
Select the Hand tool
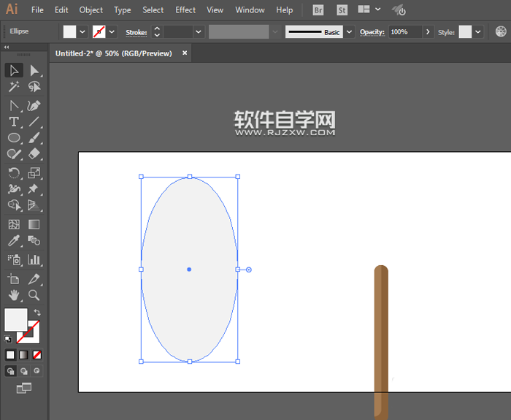pos(14,295)
